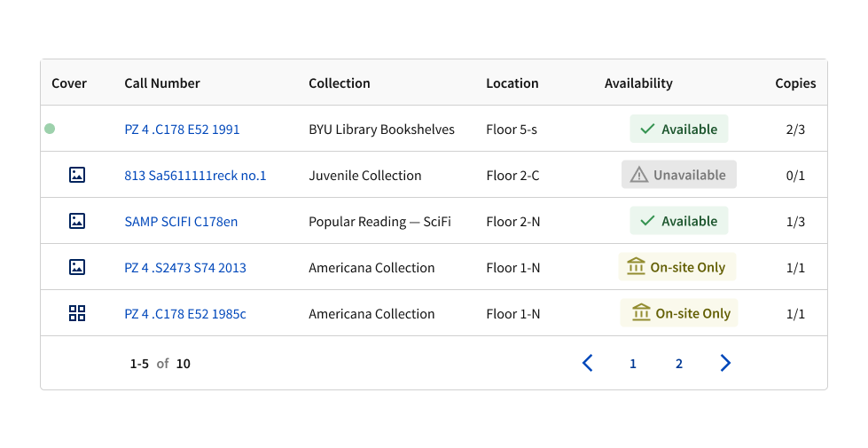Go to the previous page with the left chevron
This screenshot has width=868, height=448.
[x=587, y=363]
